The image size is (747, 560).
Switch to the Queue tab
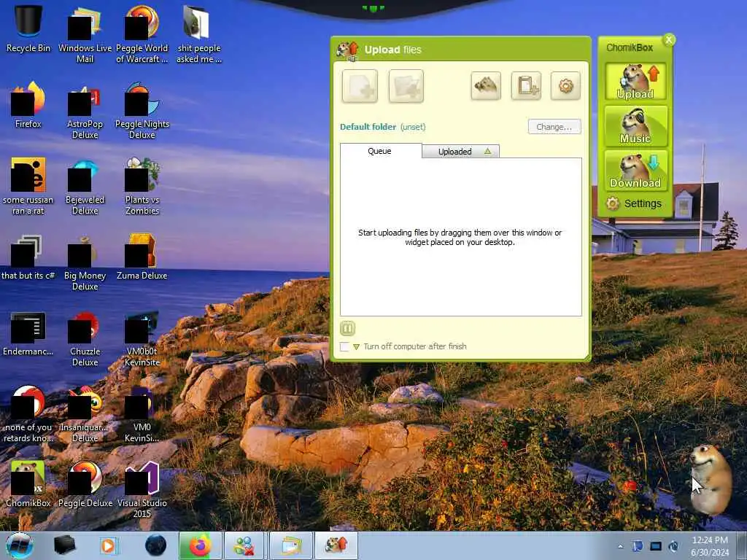380,151
